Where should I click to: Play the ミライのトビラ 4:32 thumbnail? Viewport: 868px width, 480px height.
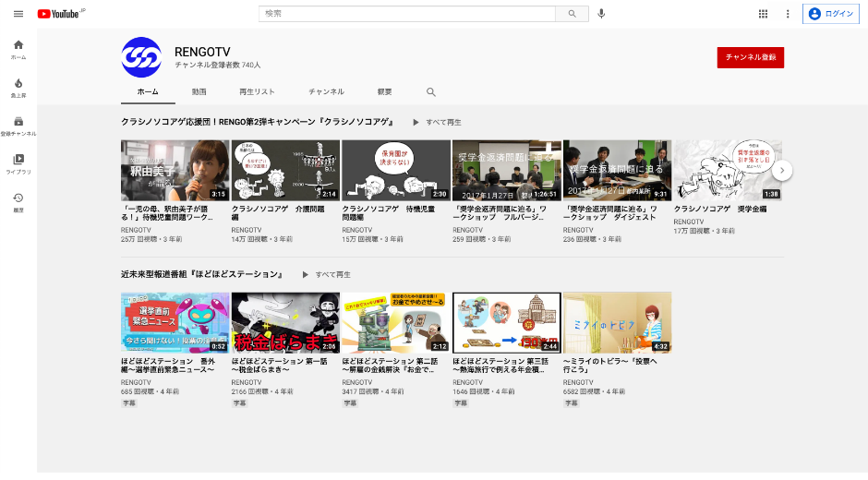[617, 323]
